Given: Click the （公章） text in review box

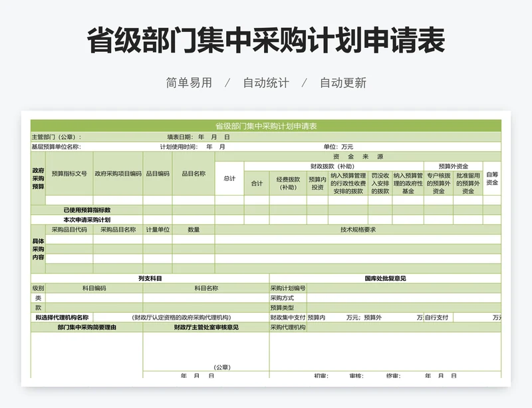Looking at the screenshot, I should tap(222, 367).
